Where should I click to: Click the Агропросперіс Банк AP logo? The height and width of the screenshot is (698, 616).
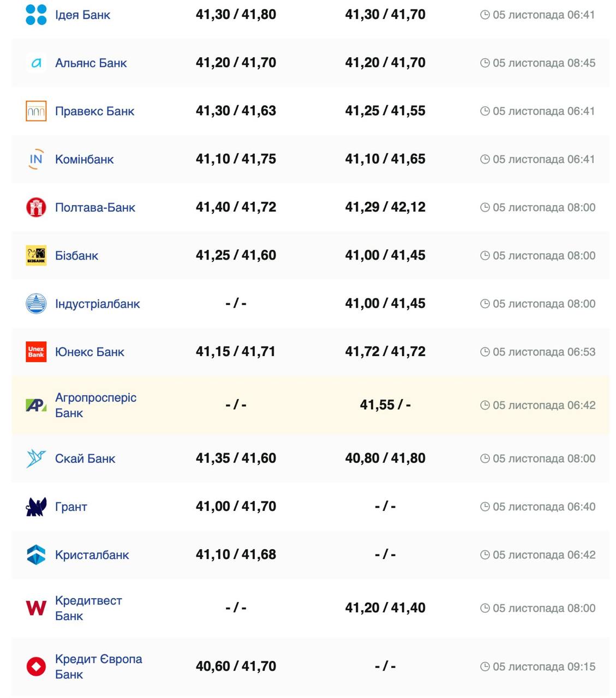coord(36,405)
